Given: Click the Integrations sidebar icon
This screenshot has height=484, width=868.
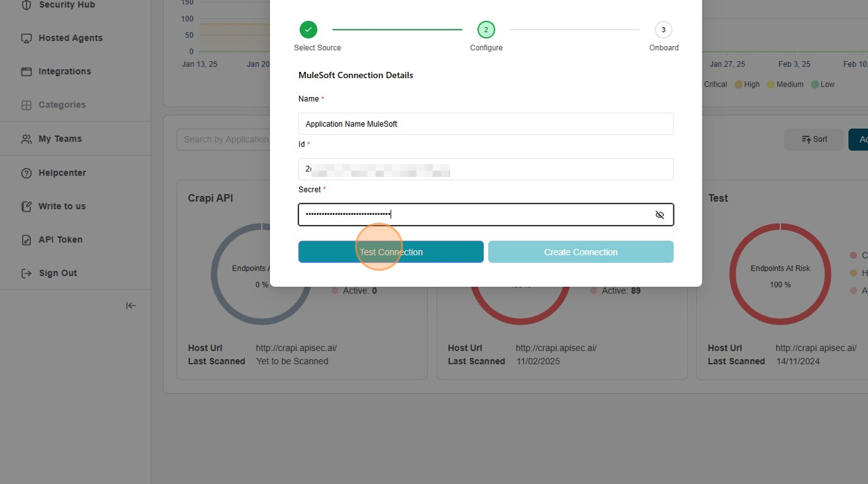Looking at the screenshot, I should coord(26,71).
